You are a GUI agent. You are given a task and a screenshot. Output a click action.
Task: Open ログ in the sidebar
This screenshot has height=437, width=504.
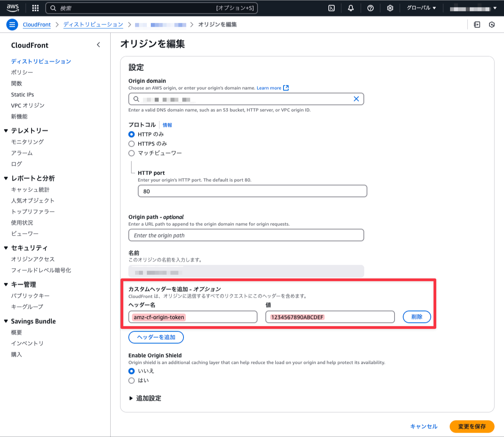coord(17,164)
